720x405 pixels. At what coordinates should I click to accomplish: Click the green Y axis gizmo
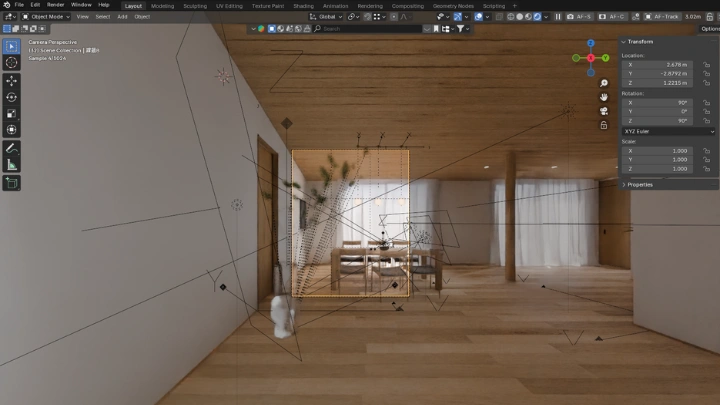click(605, 58)
